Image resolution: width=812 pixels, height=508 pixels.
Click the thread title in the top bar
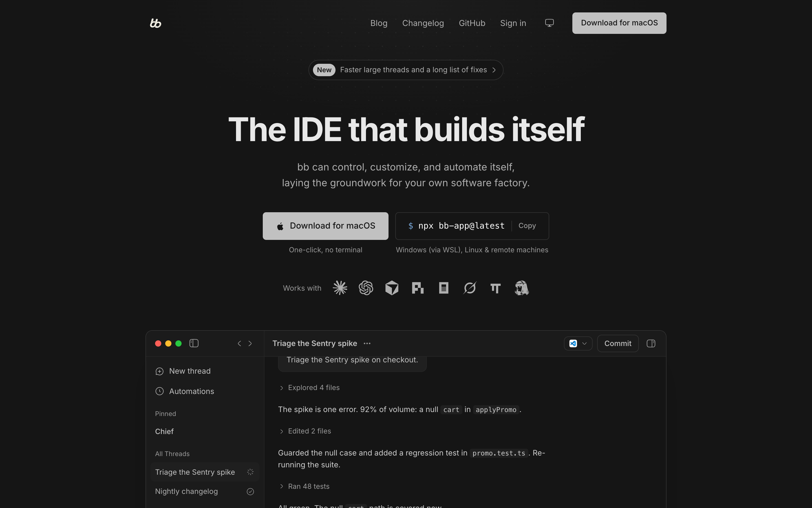(315, 343)
